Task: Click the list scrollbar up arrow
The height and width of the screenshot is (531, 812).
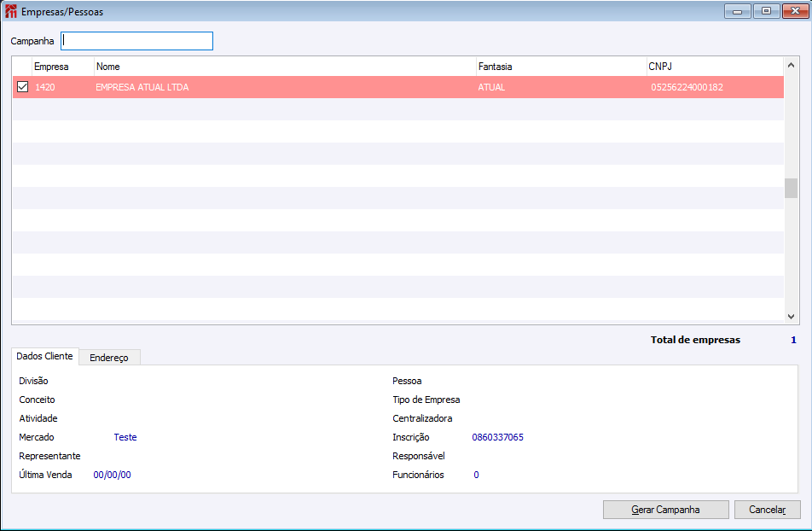Action: point(791,66)
